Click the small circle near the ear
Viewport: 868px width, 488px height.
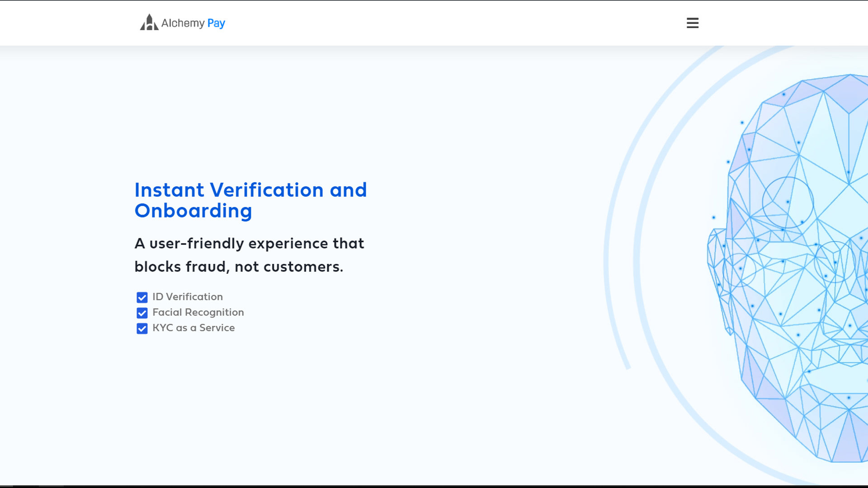(x=740, y=270)
